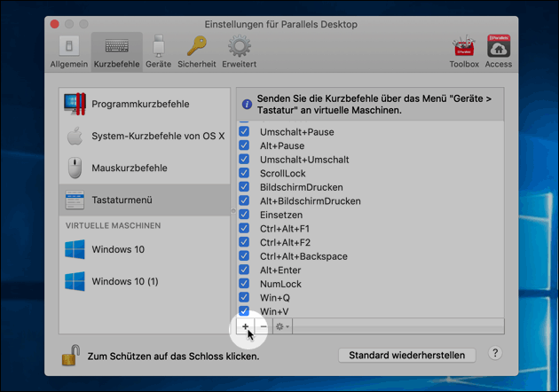The image size is (559, 392).
Task: Disable the BildschirmDrucken shortcut
Action: [244, 187]
